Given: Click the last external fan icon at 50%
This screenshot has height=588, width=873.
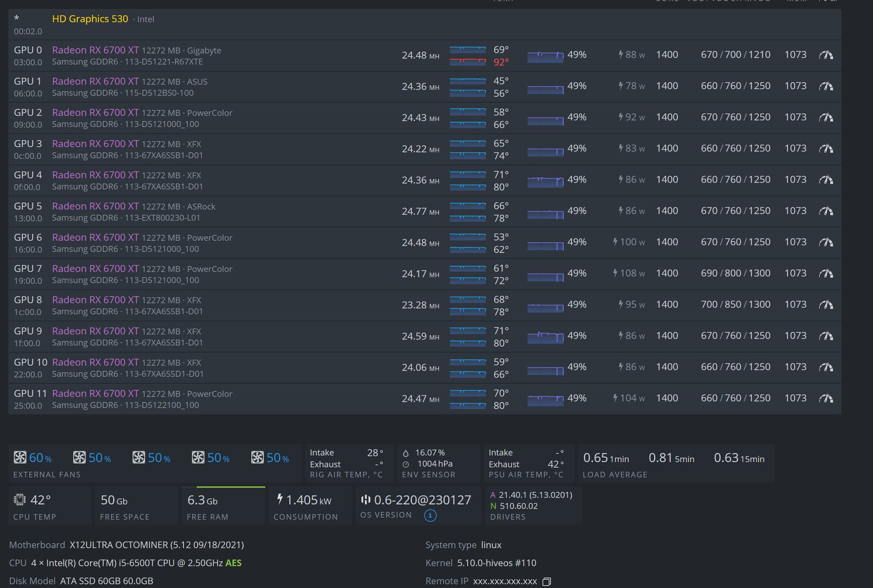Looking at the screenshot, I should [257, 457].
